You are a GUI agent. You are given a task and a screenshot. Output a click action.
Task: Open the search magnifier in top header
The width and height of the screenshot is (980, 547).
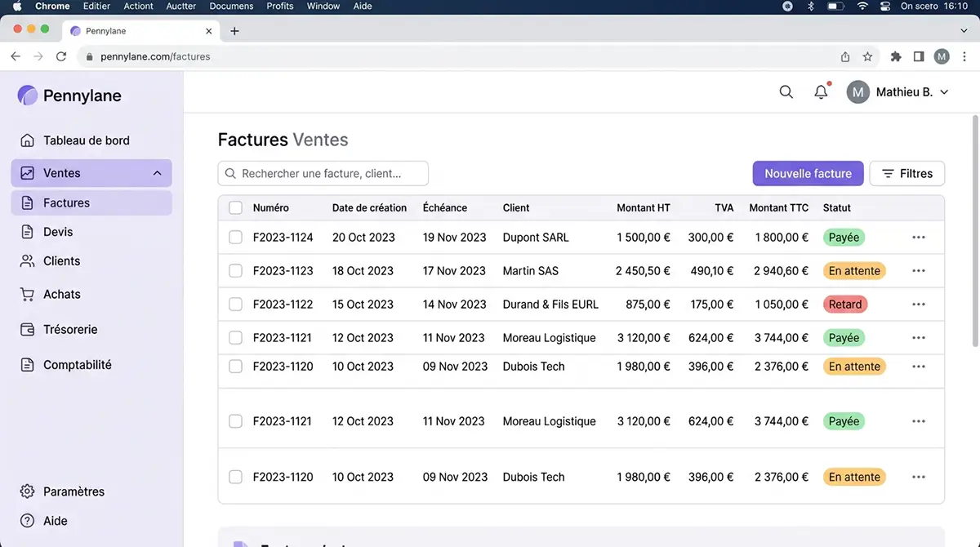[x=786, y=92]
